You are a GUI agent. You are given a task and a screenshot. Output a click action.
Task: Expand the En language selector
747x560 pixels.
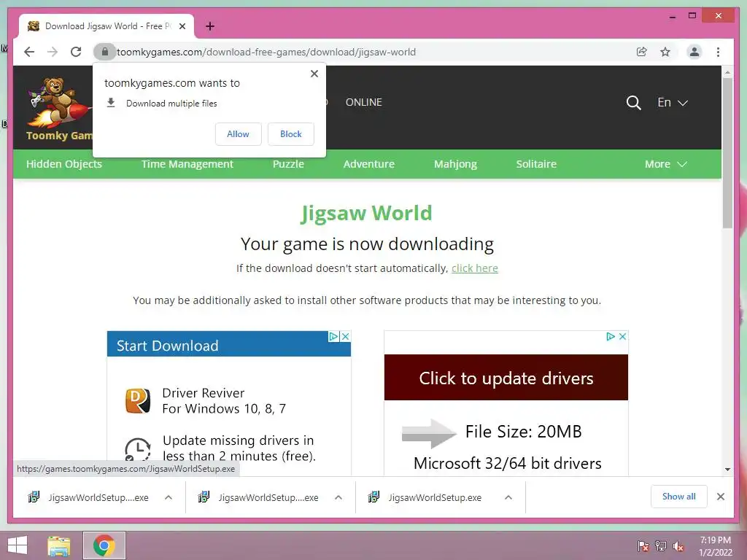(672, 102)
